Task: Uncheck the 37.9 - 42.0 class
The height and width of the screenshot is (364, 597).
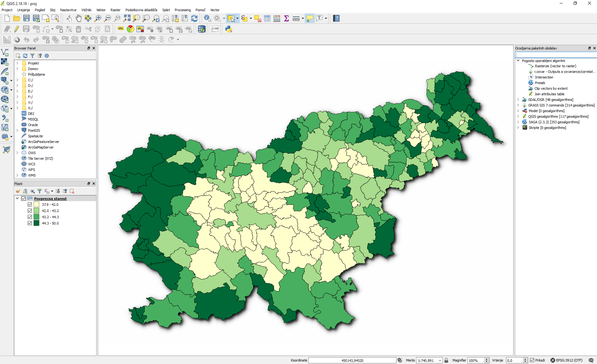Action: pos(30,205)
